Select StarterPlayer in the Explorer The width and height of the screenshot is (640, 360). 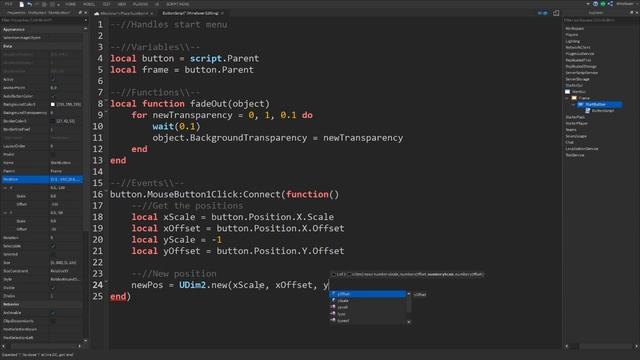pos(577,123)
